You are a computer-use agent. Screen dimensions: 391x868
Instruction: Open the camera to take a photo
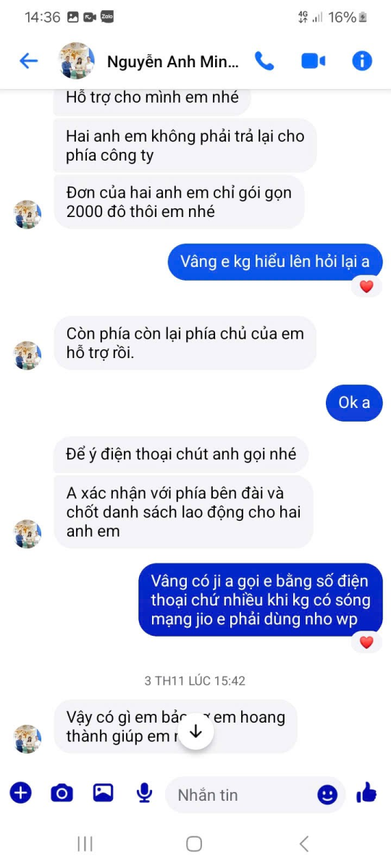(x=62, y=793)
